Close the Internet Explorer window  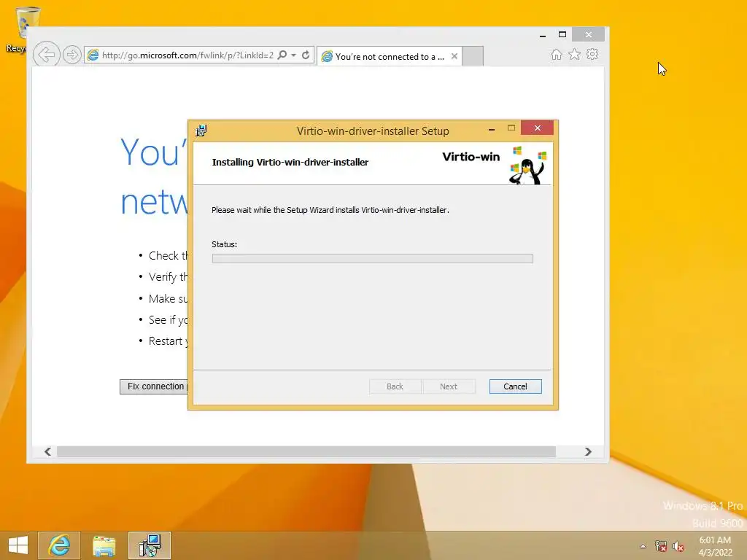click(589, 34)
